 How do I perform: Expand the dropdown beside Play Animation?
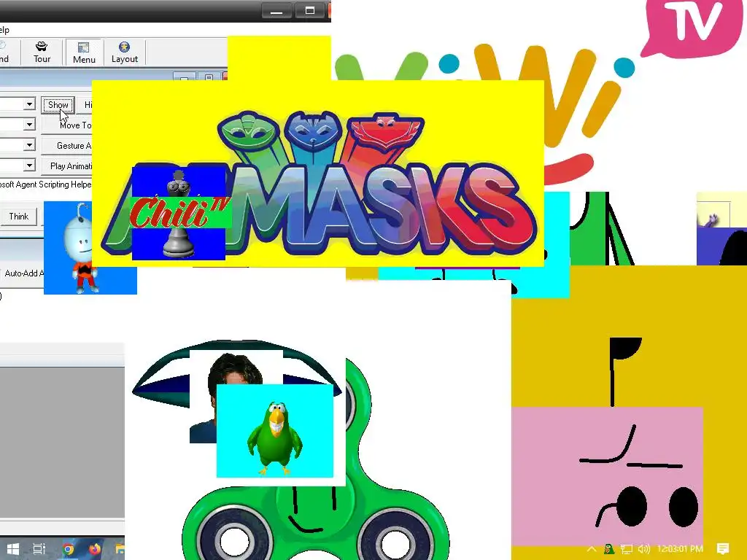pos(29,166)
